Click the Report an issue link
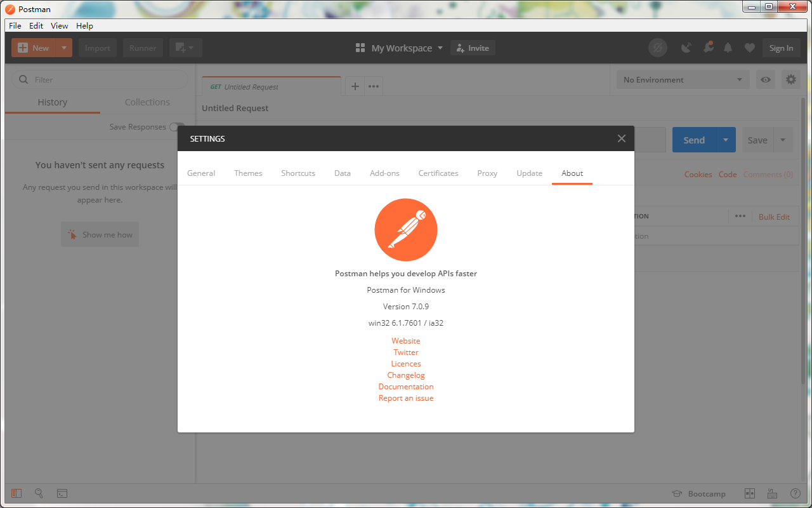 coord(406,398)
